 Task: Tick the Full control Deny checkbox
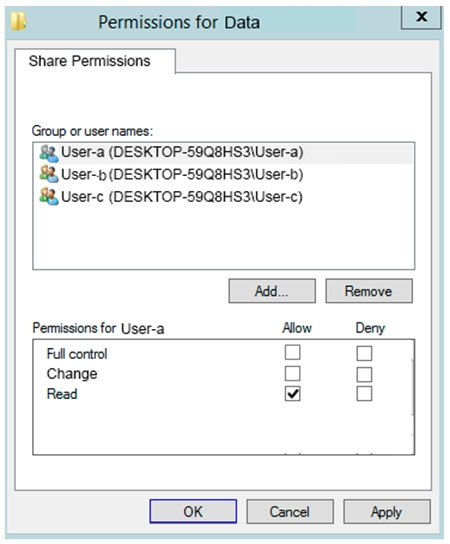tap(364, 354)
